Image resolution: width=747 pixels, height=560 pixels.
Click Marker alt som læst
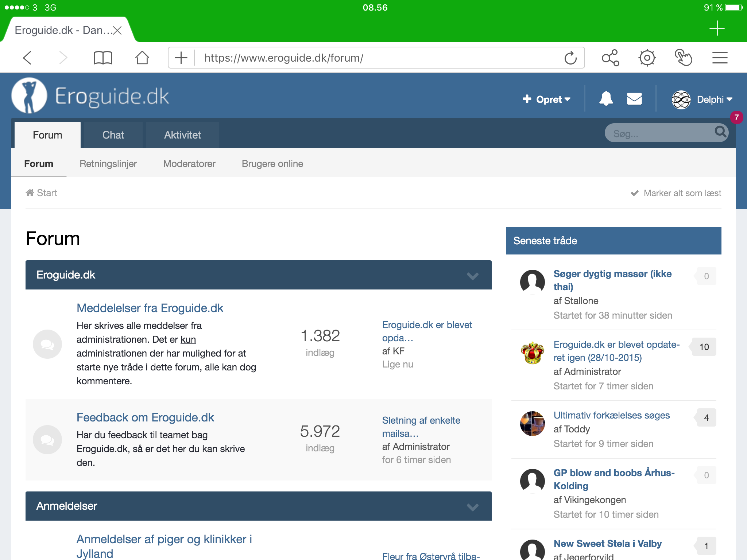point(676,193)
